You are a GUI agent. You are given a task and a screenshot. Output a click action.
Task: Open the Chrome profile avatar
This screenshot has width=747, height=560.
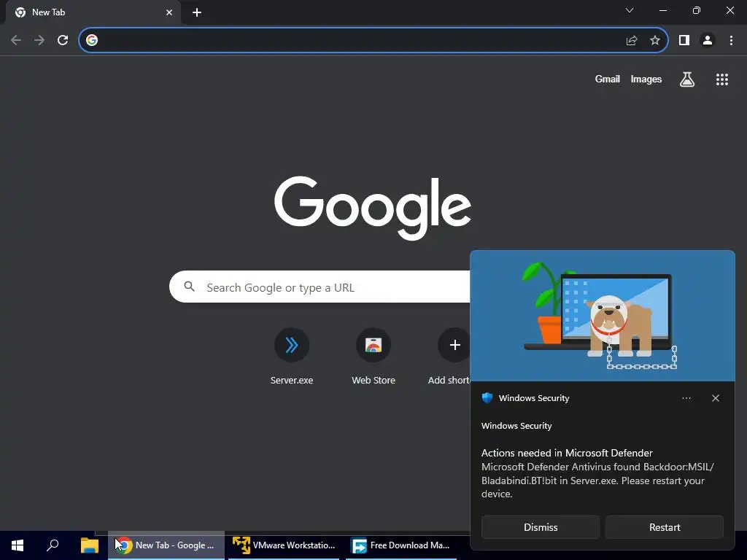point(708,41)
